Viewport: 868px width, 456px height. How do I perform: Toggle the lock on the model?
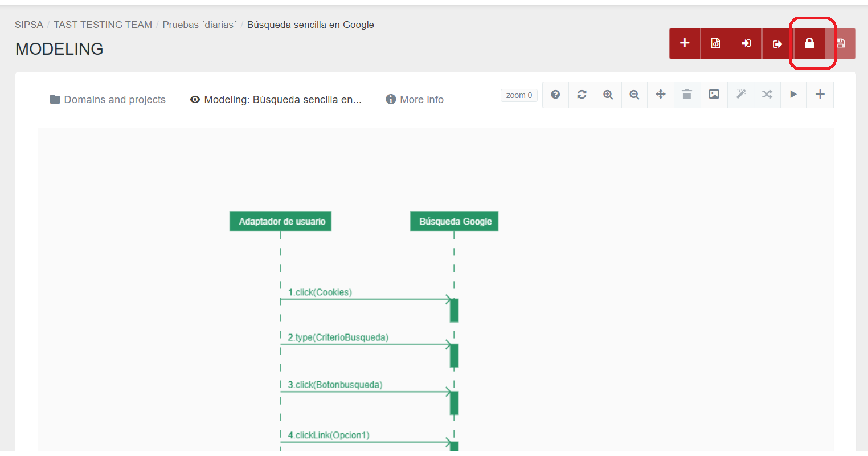[x=809, y=43]
